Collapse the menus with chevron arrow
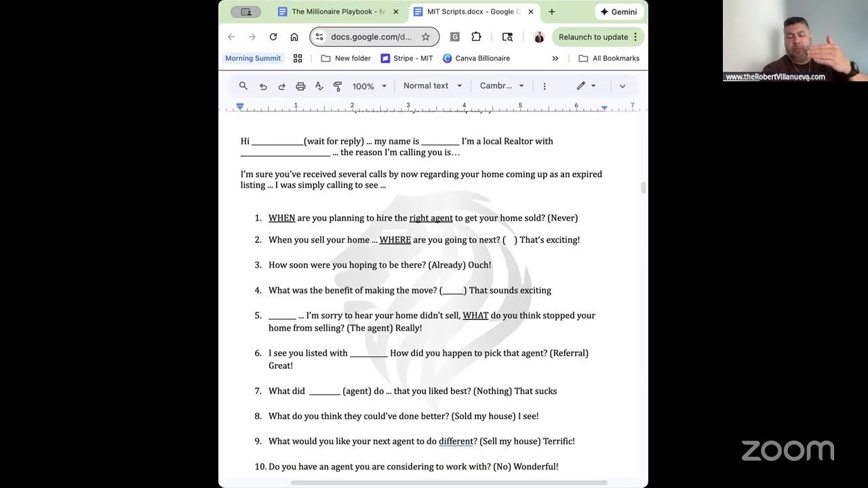The image size is (868, 488). tap(623, 86)
